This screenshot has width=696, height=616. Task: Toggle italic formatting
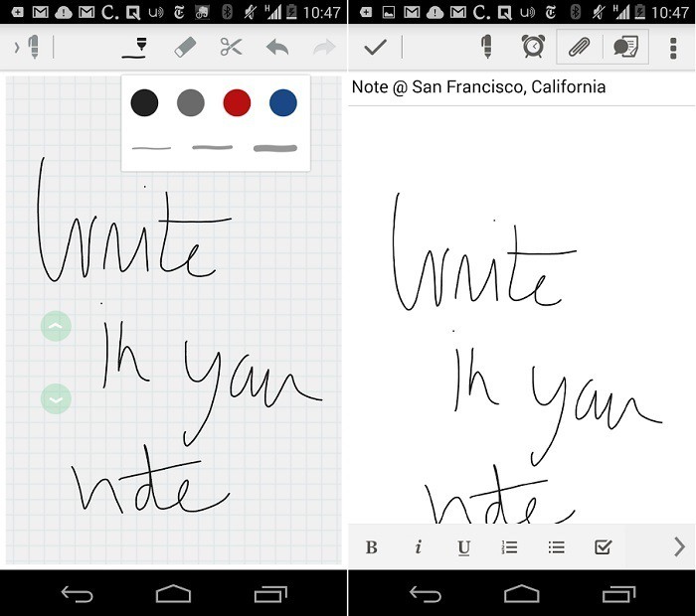click(x=418, y=547)
